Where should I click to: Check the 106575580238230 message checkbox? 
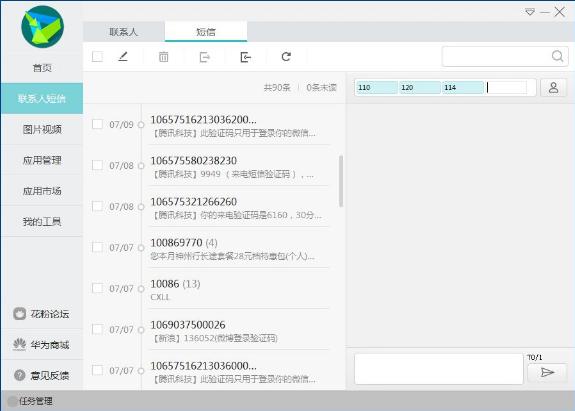coord(97,165)
